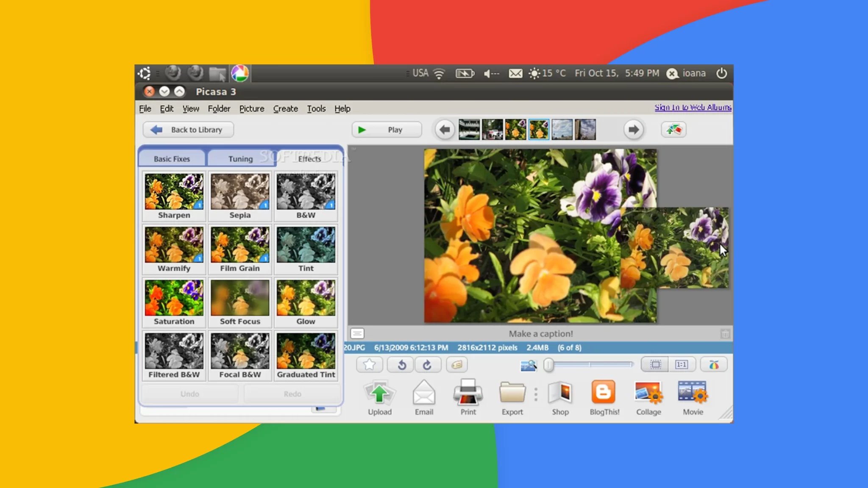Rotate photo counter-clockwise
Viewport: 868px width, 488px height.
[x=401, y=364]
